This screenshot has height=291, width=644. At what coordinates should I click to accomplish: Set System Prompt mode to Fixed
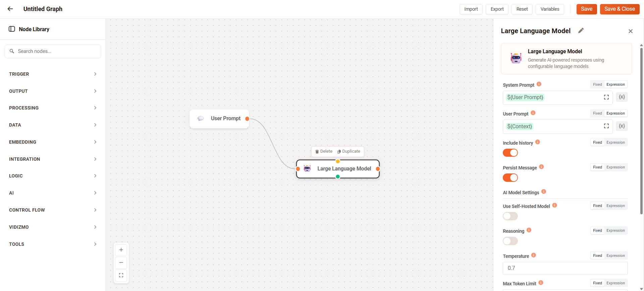click(597, 84)
